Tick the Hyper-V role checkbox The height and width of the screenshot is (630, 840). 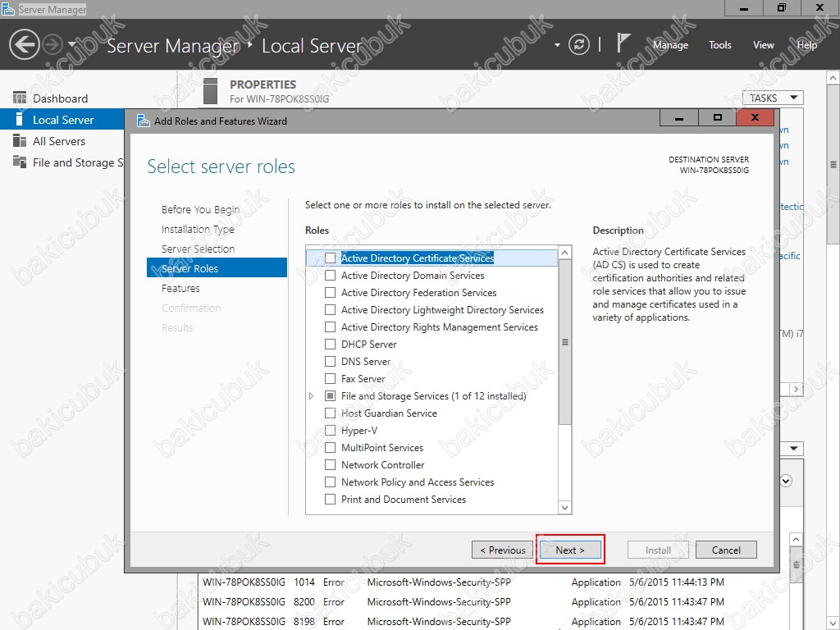coord(330,430)
